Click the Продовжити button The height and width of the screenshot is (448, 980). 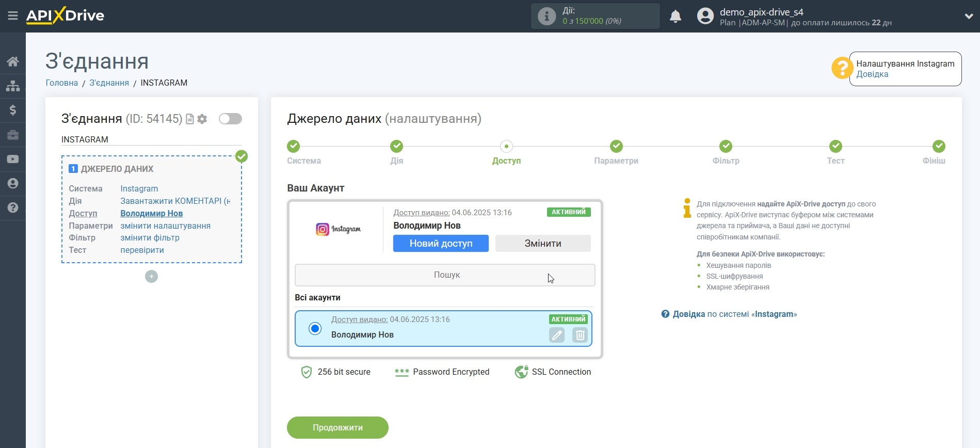(338, 428)
